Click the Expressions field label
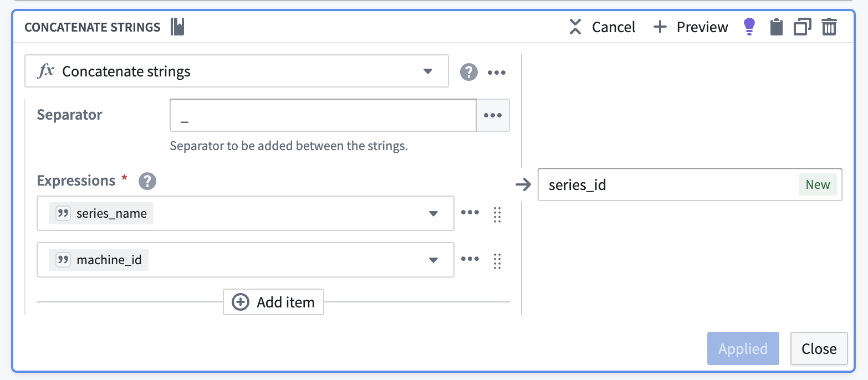 tap(76, 181)
